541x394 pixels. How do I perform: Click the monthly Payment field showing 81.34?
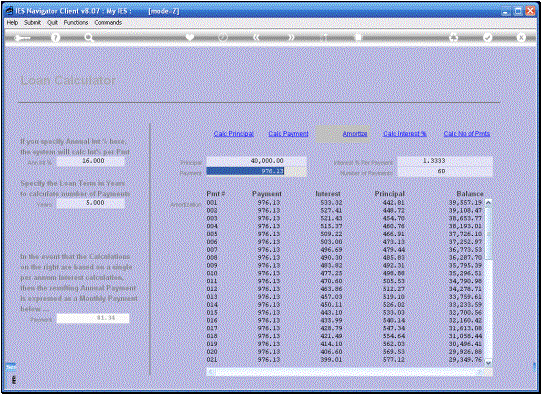(x=93, y=318)
